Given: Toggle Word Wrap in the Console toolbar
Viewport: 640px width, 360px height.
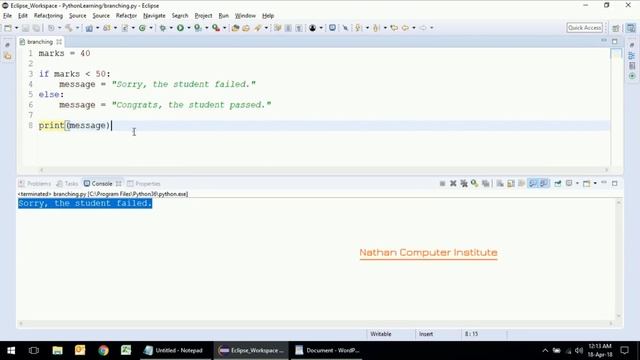Looking at the screenshot, I should coord(521,184).
